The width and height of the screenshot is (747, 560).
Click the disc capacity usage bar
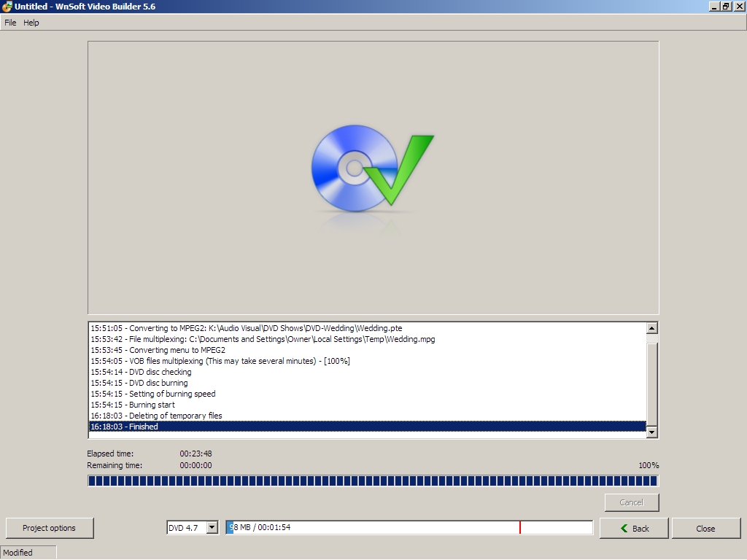point(409,528)
